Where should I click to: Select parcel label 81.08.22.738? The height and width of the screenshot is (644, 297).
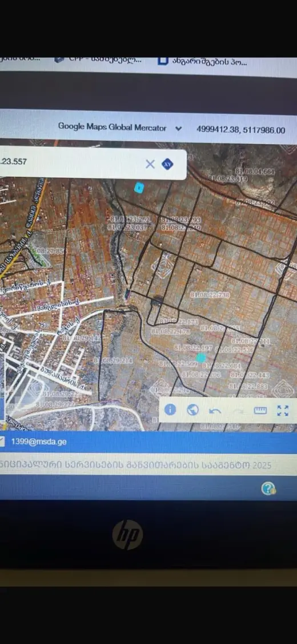(210, 295)
